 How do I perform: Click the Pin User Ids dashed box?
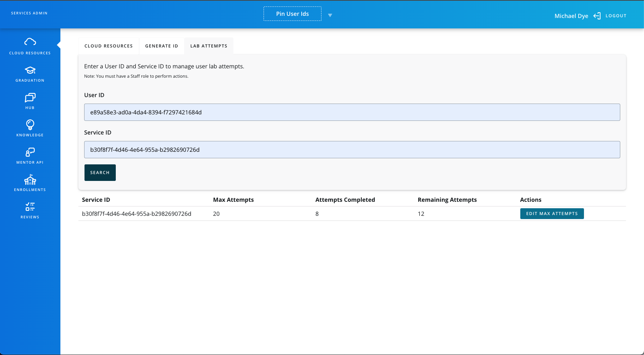292,14
